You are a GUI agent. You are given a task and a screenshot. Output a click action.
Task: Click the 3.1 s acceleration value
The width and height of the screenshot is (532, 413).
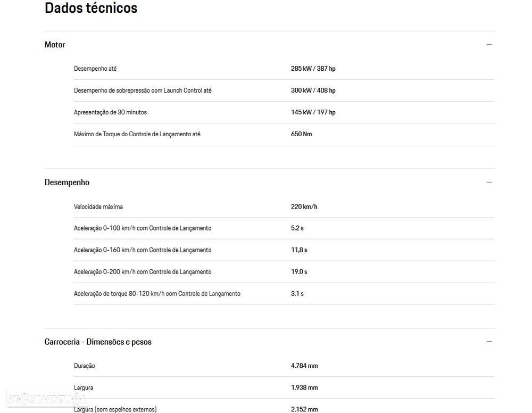click(x=297, y=294)
